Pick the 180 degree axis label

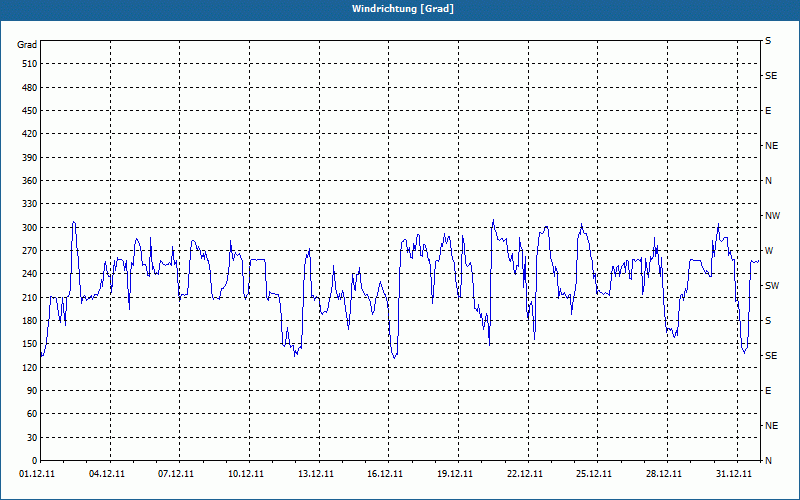point(30,321)
